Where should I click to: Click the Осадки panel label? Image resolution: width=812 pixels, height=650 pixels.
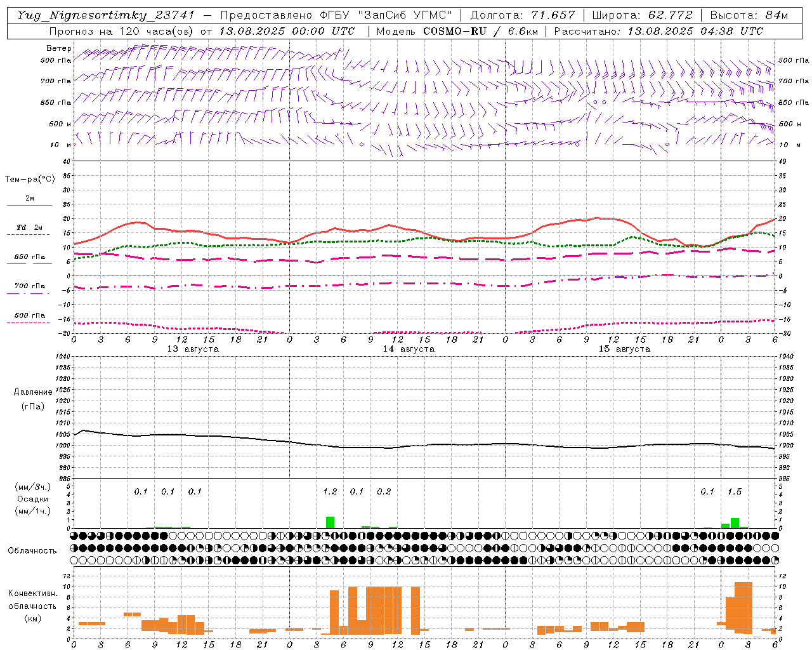(33, 499)
